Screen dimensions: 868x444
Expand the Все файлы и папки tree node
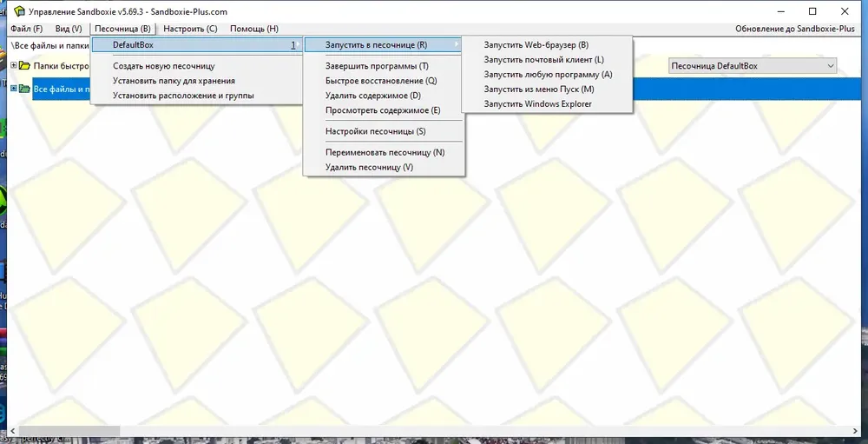[14, 88]
